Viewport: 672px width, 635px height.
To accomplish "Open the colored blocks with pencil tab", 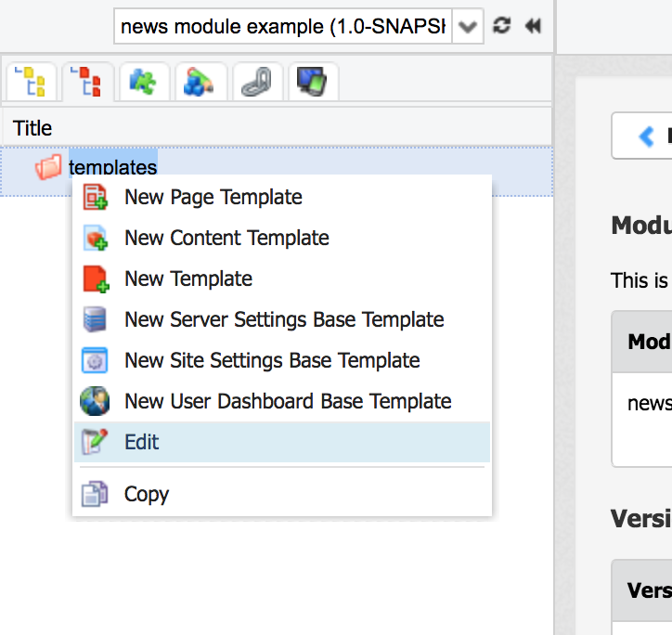I will coord(200,82).
